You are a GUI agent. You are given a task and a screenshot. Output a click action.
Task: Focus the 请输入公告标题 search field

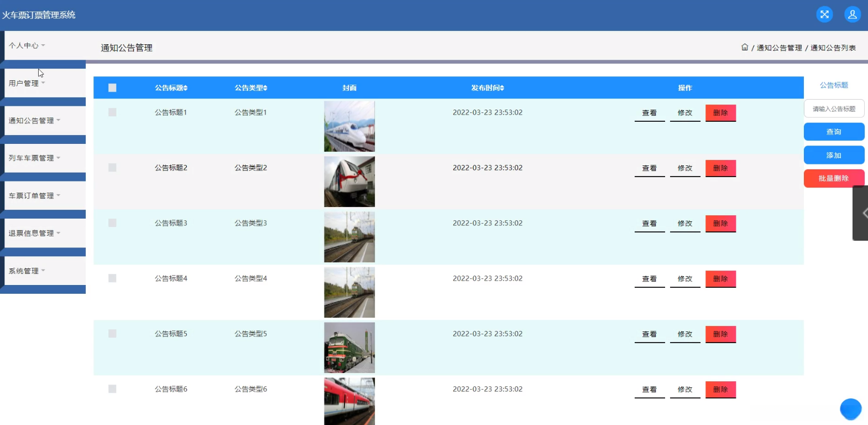click(834, 108)
